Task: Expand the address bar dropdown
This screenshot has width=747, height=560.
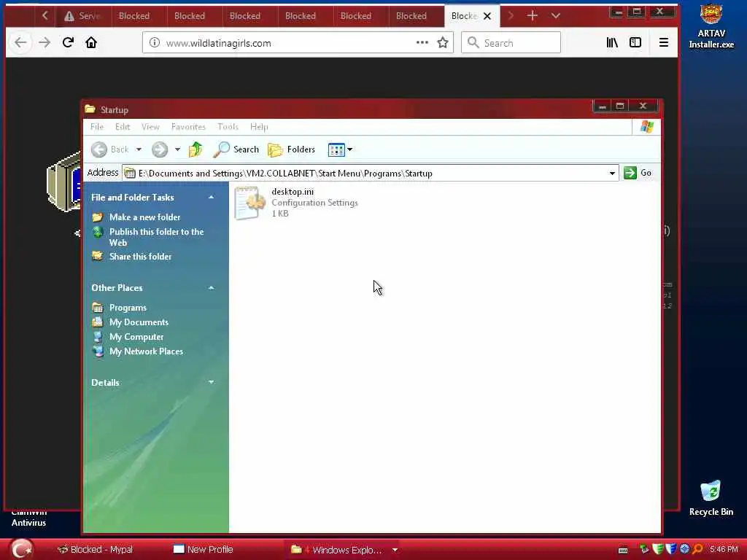Action: coord(612,174)
